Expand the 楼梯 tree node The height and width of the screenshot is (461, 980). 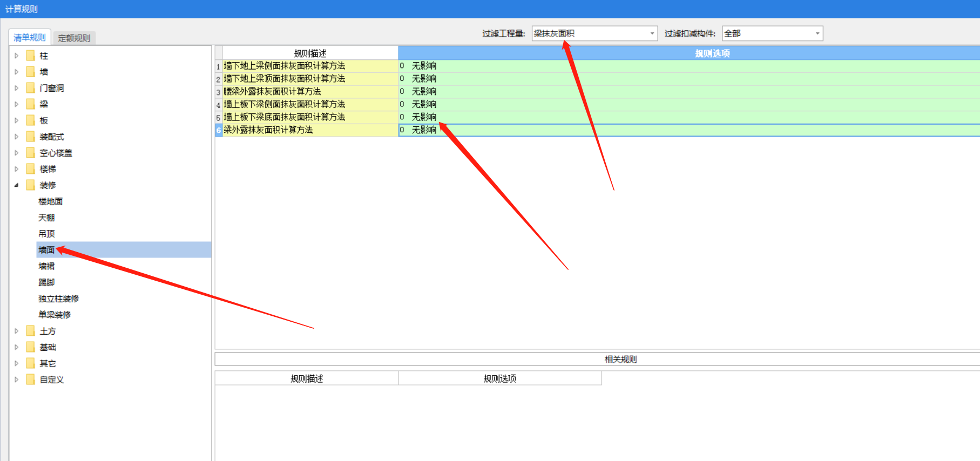[x=16, y=169]
